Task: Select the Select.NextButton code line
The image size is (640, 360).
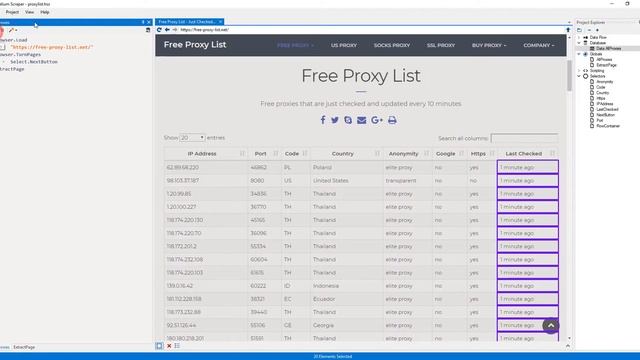Action: tap(34, 62)
